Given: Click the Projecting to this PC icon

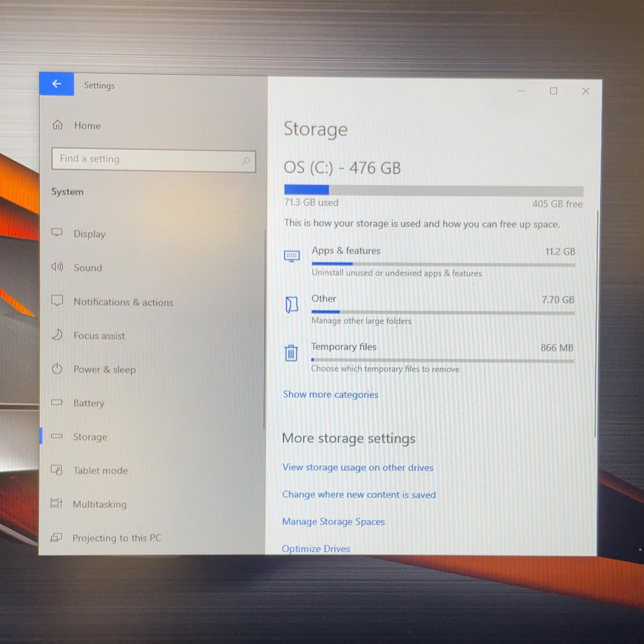Looking at the screenshot, I should [x=56, y=537].
